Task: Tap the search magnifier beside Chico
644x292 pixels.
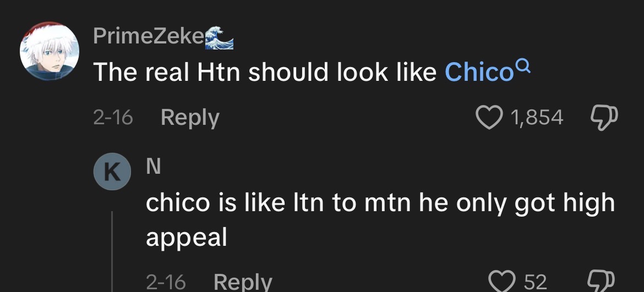Action: 523,65
